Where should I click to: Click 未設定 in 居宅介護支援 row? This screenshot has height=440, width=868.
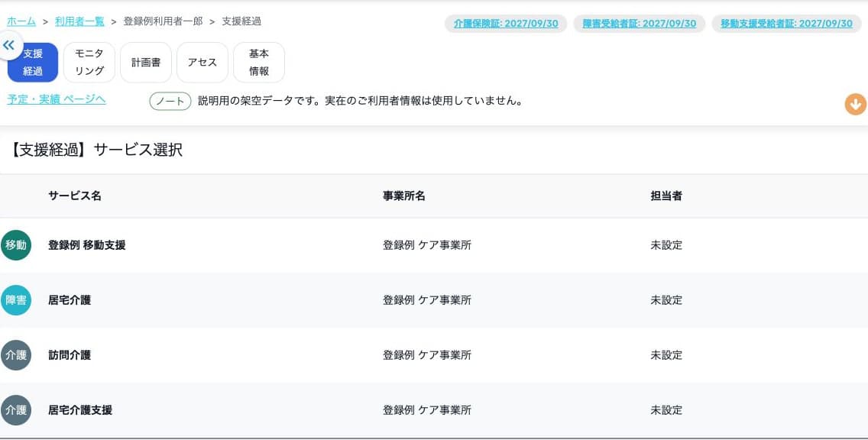[666, 410]
